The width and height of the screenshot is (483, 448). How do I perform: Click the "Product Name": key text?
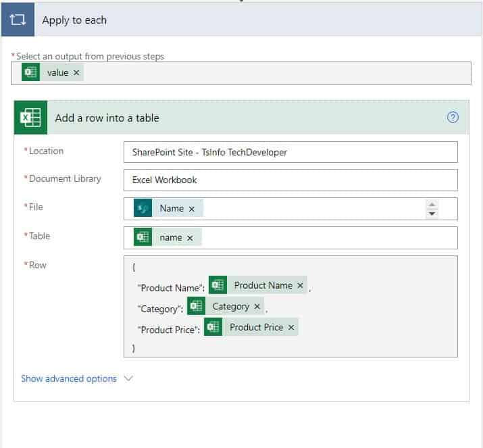[x=171, y=288]
